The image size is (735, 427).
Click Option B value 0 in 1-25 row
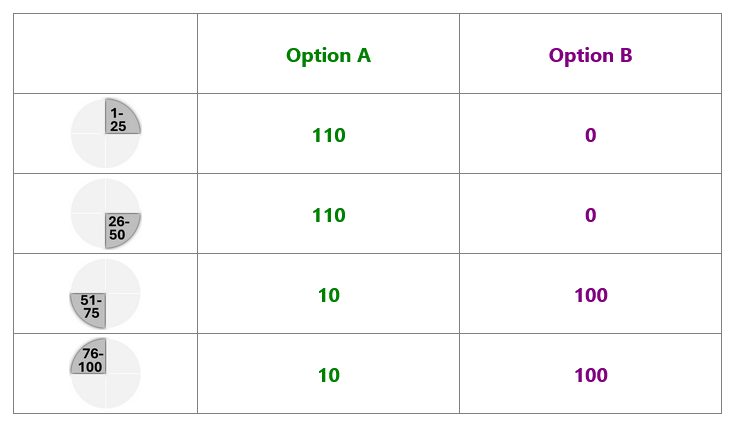(591, 135)
